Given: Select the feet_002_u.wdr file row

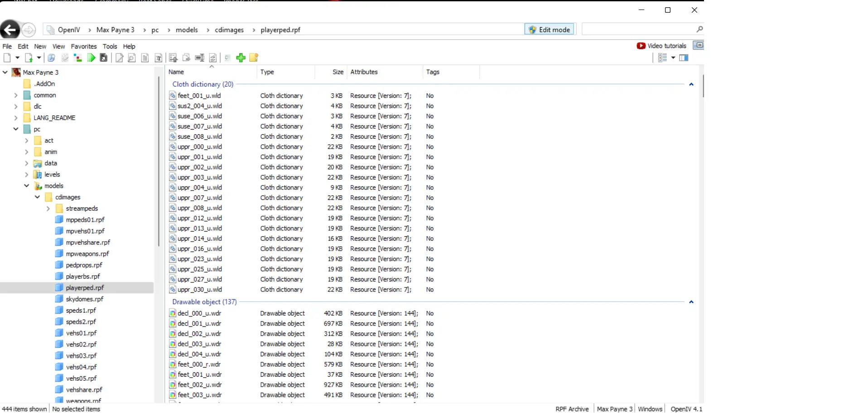Looking at the screenshot, I should click(x=301, y=385).
